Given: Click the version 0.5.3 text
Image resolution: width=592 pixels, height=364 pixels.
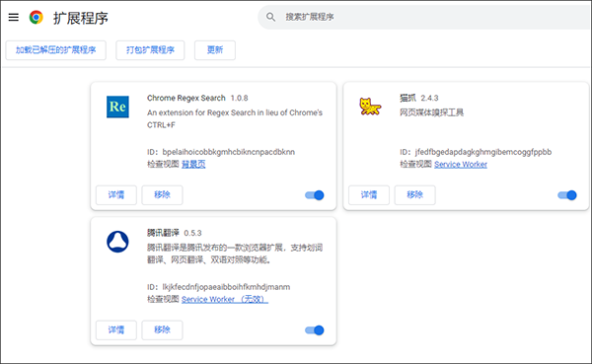Looking at the screenshot, I should [x=193, y=233].
